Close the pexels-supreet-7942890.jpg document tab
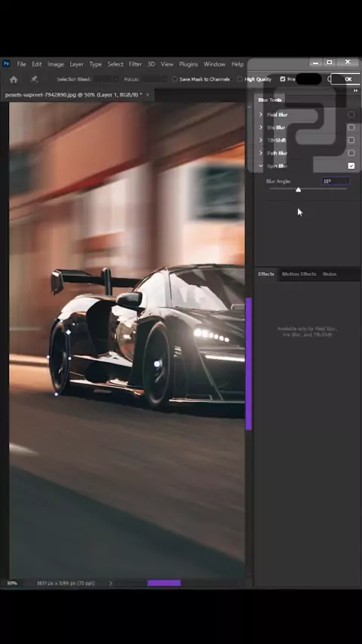The image size is (362, 644). tap(148, 95)
